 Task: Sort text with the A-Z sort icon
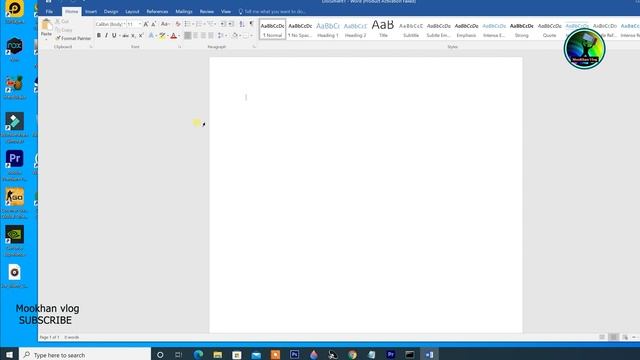(x=242, y=24)
